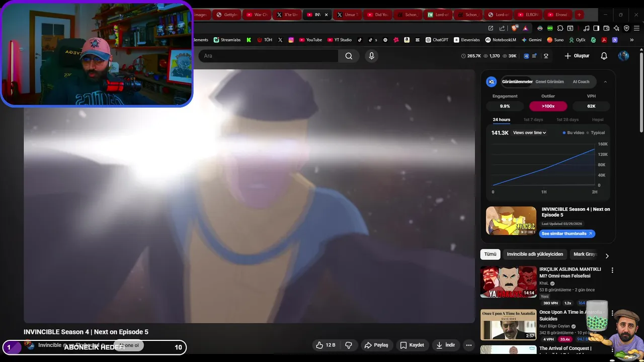The height and width of the screenshot is (362, 644).
Task: Select the Hepsi range tab
Action: click(598, 120)
